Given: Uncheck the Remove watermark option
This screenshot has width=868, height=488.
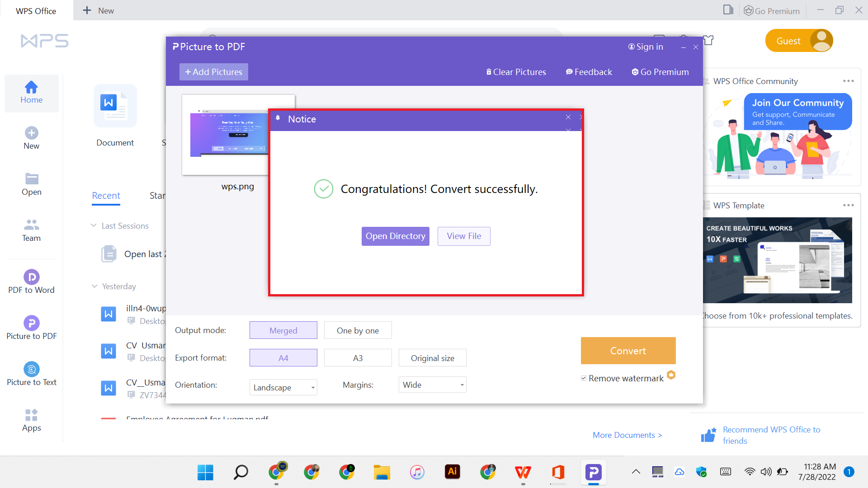Looking at the screenshot, I should click(x=584, y=378).
